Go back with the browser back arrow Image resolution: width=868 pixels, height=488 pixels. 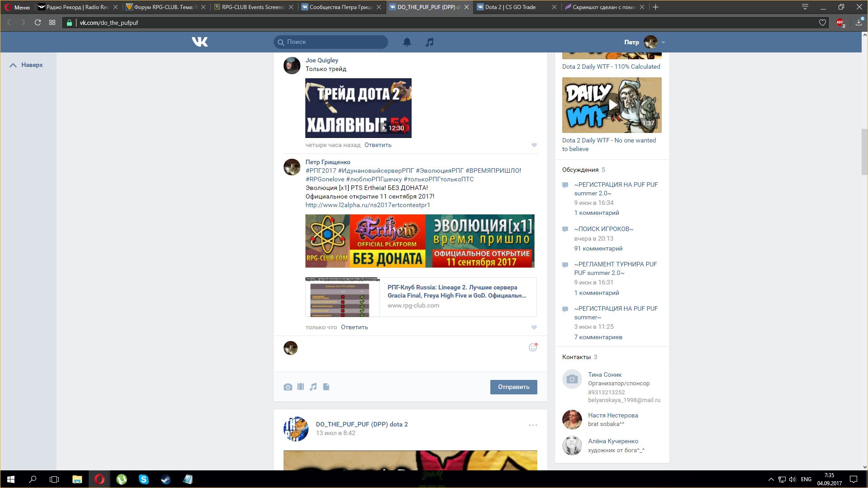(9, 23)
